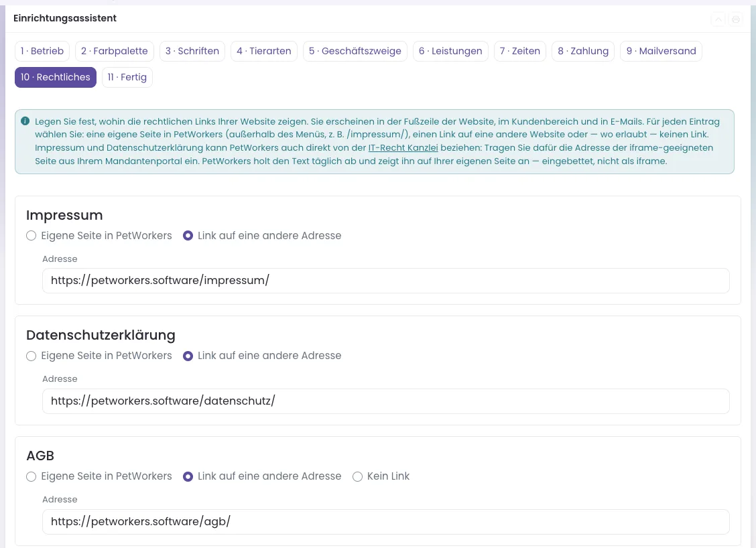Jump to 5 · Geschäftszweige
The width and height of the screenshot is (756, 548).
coord(355,51)
